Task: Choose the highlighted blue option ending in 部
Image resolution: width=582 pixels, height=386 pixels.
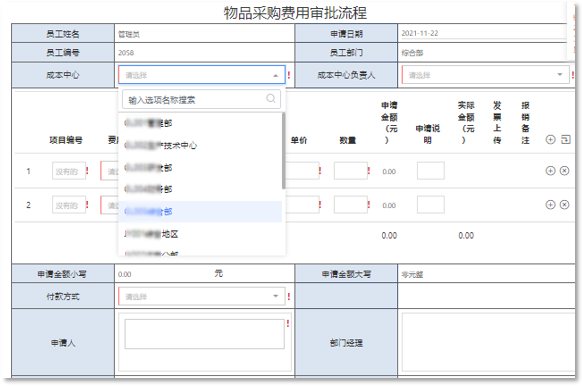Action: coord(200,212)
